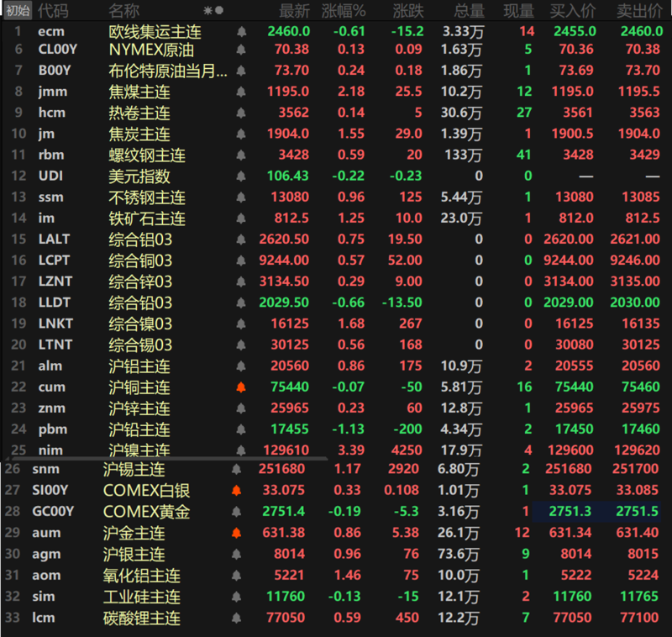Toggle alert bell for 焦煤主连
This screenshot has height=637, width=672.
coord(241,92)
